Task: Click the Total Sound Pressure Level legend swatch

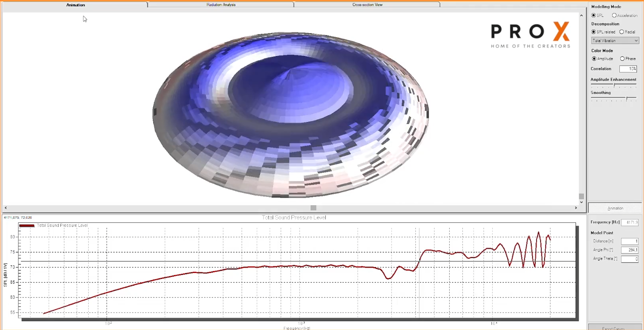Action: [x=27, y=225]
